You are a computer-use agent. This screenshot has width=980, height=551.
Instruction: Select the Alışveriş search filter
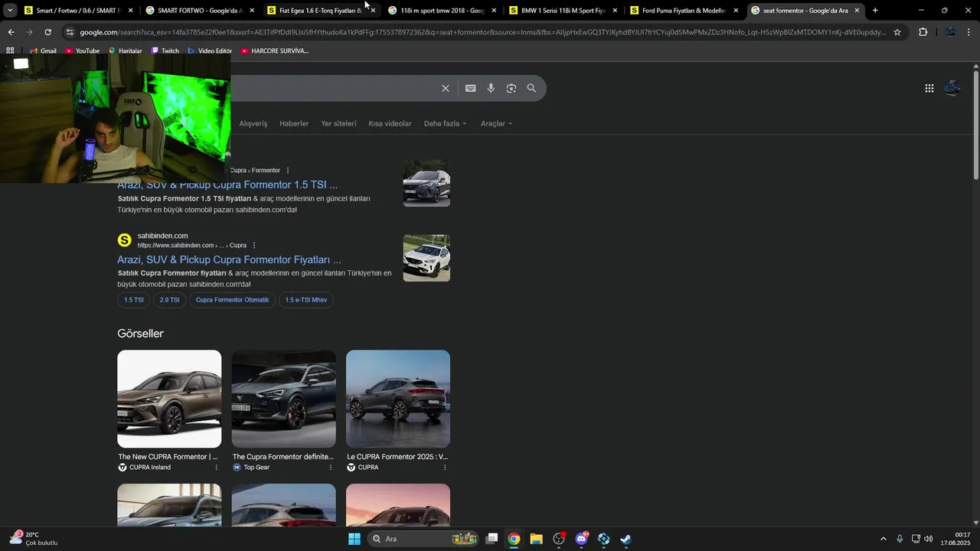[x=253, y=123]
